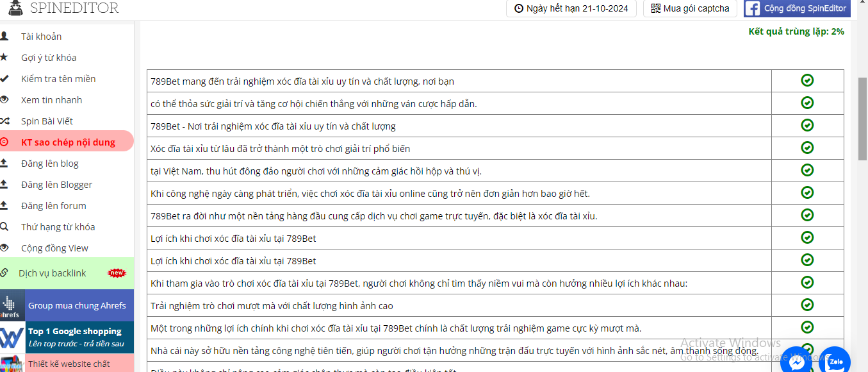
Task: Click Mua gói captcha button
Action: (690, 8)
